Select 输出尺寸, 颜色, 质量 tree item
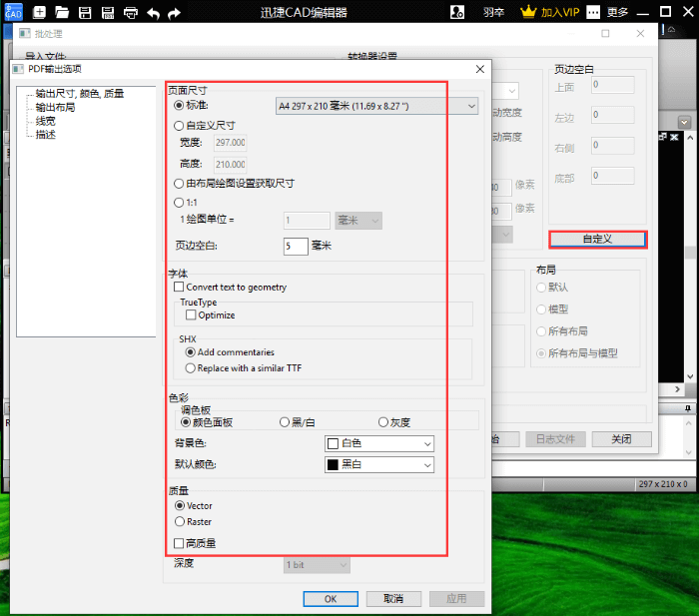Image resolution: width=699 pixels, height=616 pixels. (x=80, y=94)
